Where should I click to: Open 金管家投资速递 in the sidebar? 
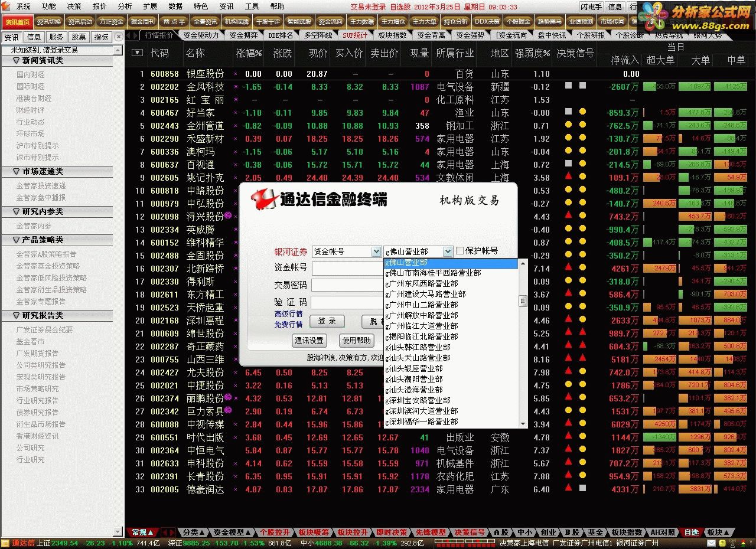41,186
